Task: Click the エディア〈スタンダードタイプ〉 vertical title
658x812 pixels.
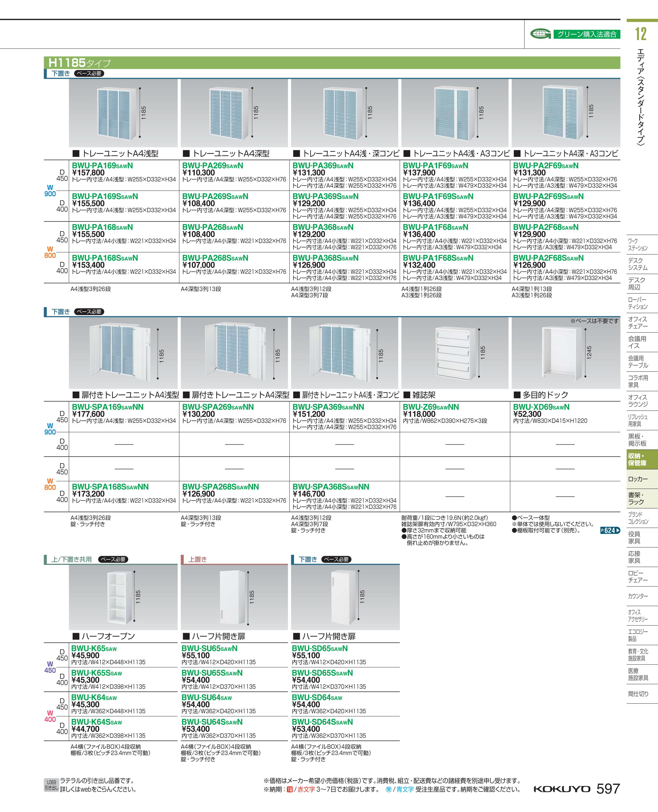Action: [641, 97]
